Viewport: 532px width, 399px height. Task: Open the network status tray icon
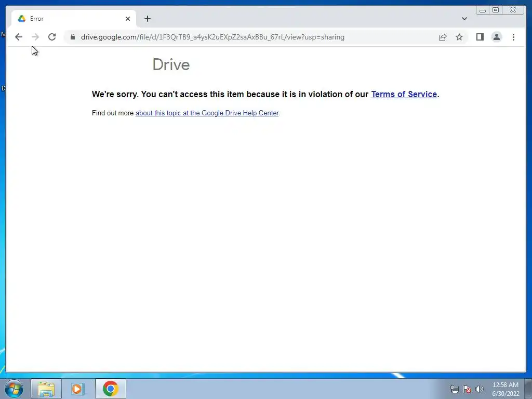coord(454,389)
